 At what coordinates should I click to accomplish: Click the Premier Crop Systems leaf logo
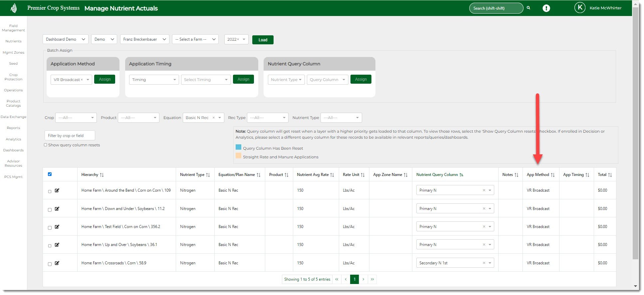click(x=14, y=8)
